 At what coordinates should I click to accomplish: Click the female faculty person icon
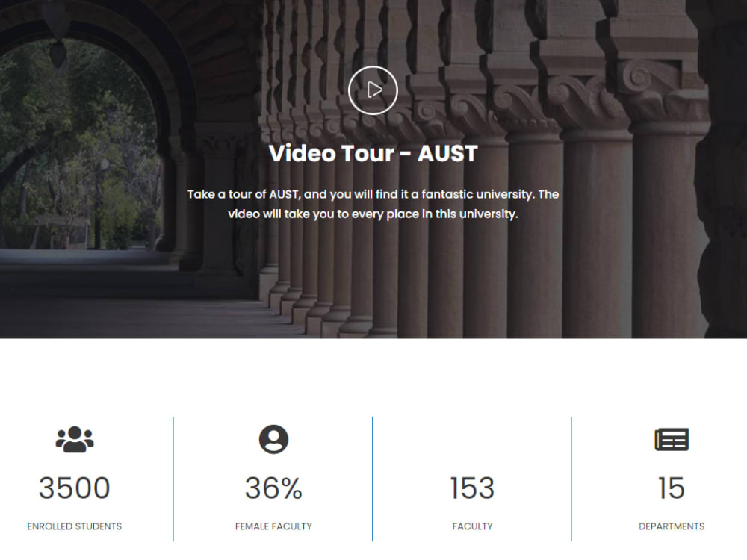273,439
